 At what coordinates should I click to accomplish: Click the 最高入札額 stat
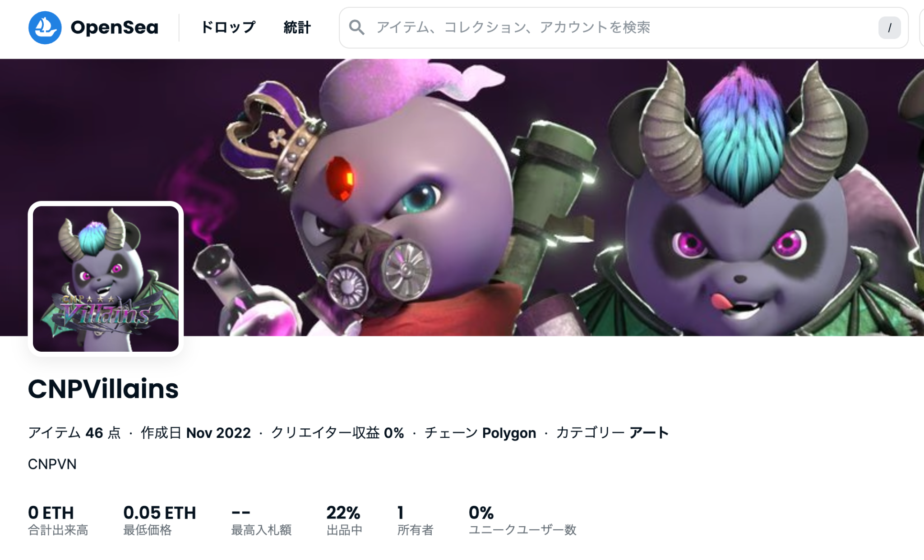coord(261,520)
